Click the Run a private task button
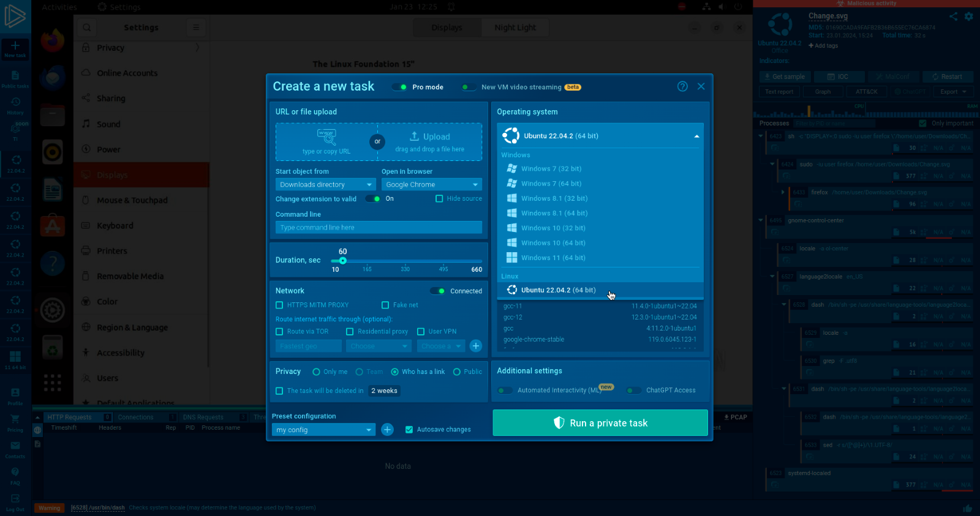This screenshot has width=980, height=516. (600, 423)
